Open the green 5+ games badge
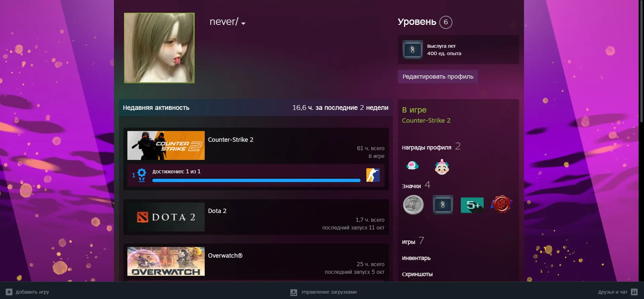 pos(472,205)
